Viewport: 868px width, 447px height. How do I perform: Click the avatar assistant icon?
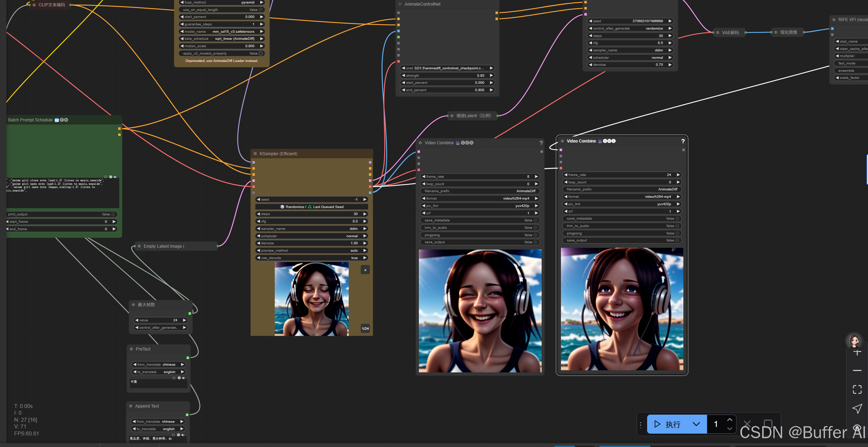coord(854,340)
